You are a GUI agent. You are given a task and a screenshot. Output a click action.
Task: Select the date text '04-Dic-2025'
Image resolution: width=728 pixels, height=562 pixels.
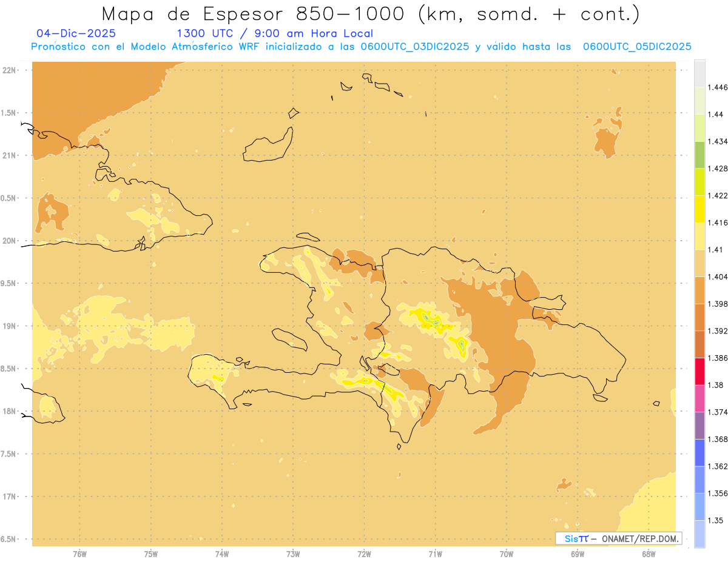(x=76, y=34)
